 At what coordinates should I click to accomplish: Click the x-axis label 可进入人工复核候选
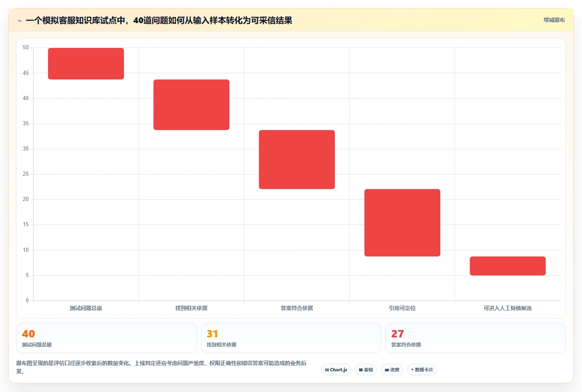(508, 308)
